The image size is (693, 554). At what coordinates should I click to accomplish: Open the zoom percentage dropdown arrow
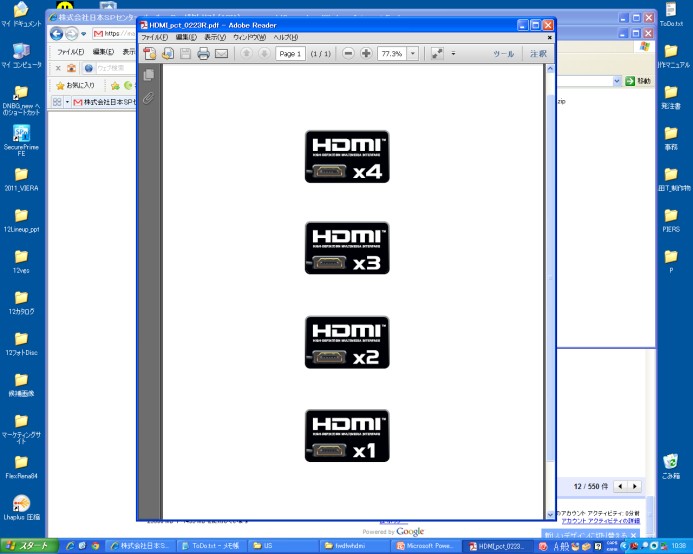413,53
